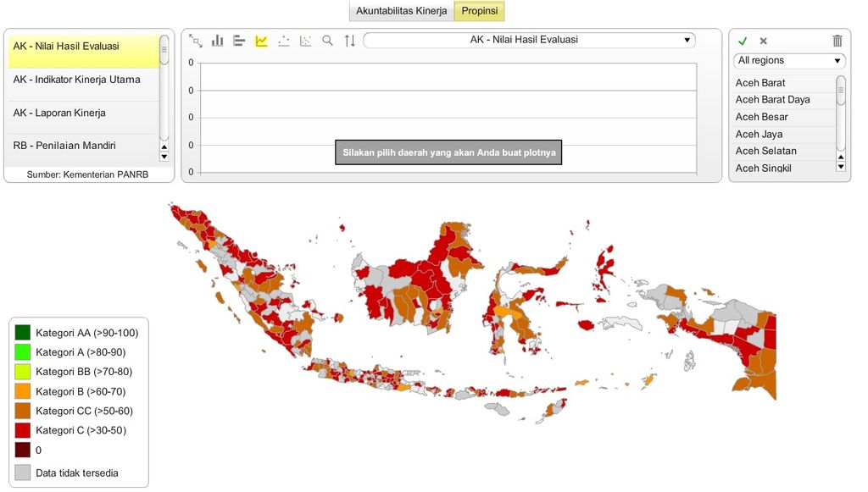Click Sumber: Kementerian PANRB source text
This screenshot has width=868, height=492.
point(87,174)
